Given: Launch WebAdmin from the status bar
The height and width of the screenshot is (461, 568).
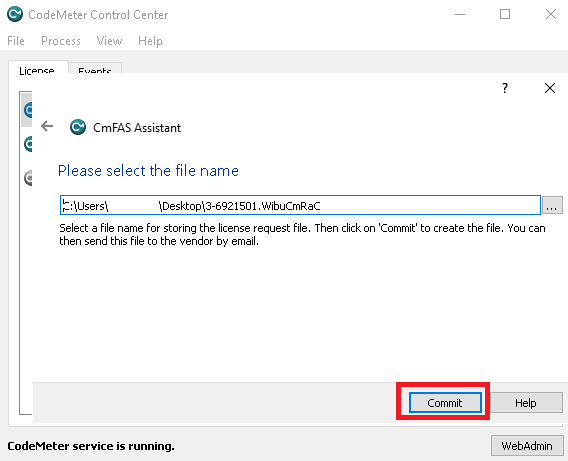Looking at the screenshot, I should (x=527, y=445).
